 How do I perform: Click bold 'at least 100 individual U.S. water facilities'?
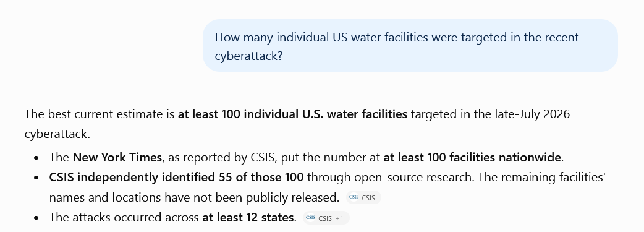[292, 114]
